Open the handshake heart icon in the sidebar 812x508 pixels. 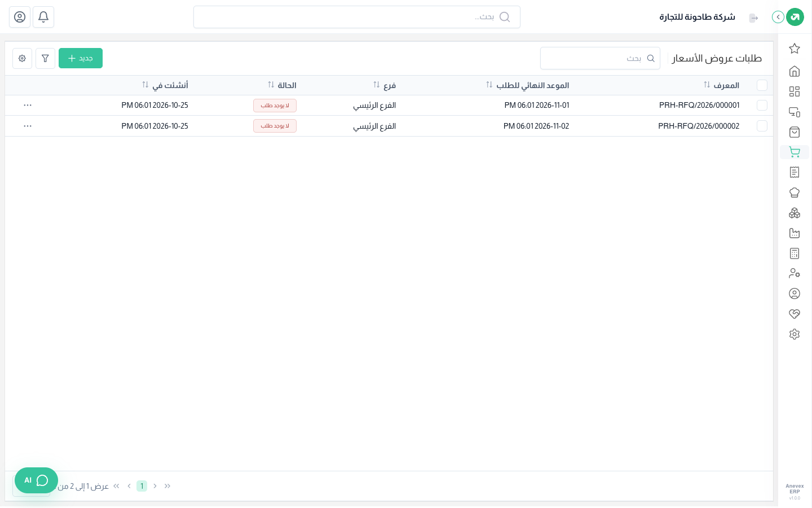tap(795, 314)
